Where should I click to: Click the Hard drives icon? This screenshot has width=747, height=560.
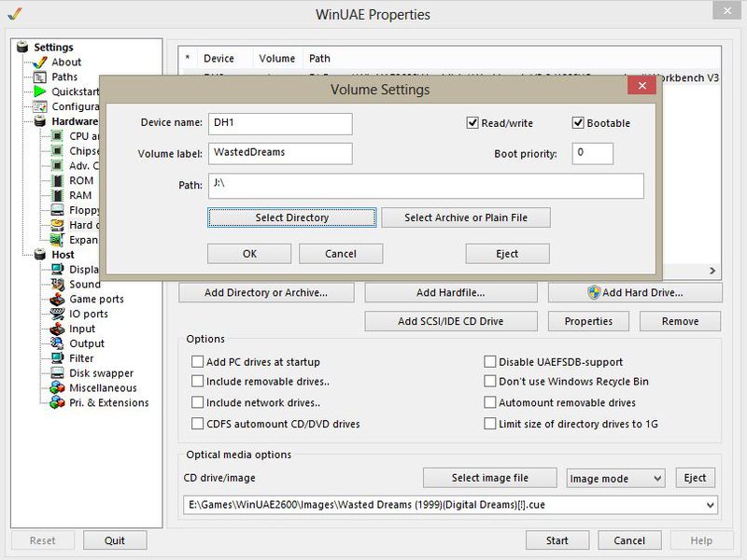57,225
